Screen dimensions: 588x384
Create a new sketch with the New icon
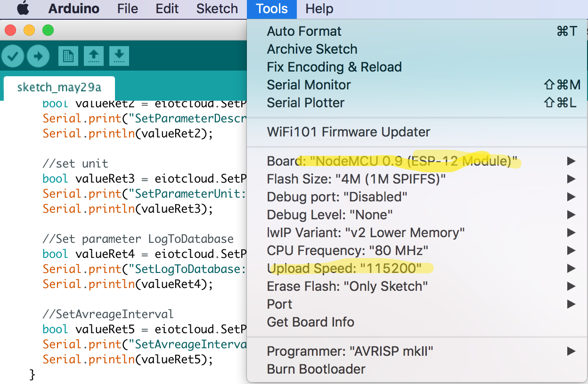pos(68,56)
